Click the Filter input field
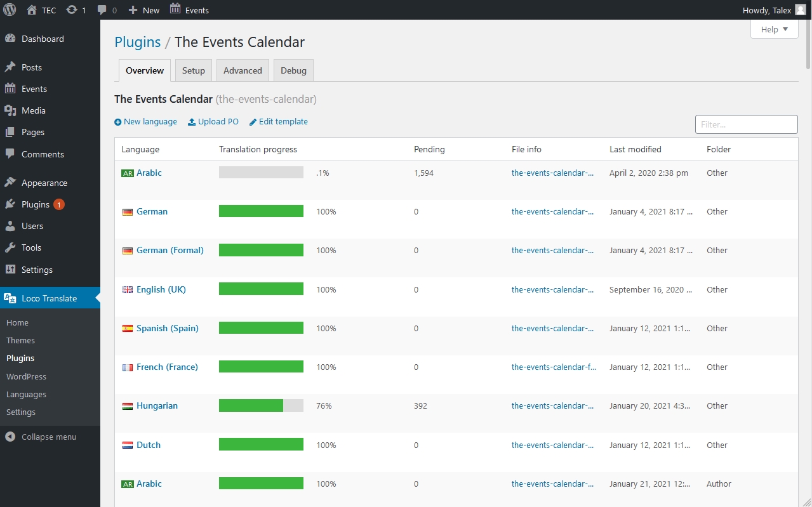Image resolution: width=812 pixels, height=507 pixels. click(746, 124)
